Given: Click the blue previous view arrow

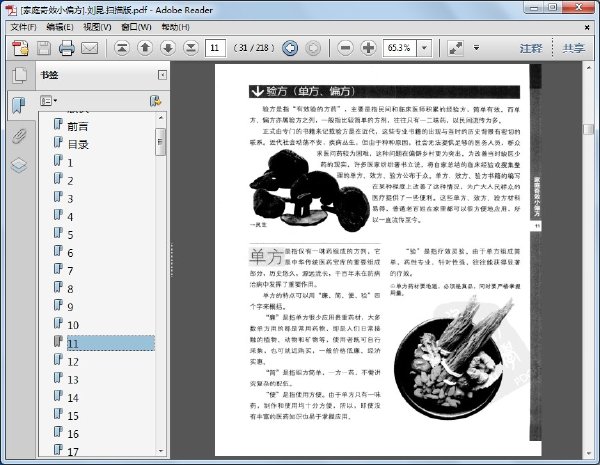Looking at the screenshot, I should [x=290, y=48].
